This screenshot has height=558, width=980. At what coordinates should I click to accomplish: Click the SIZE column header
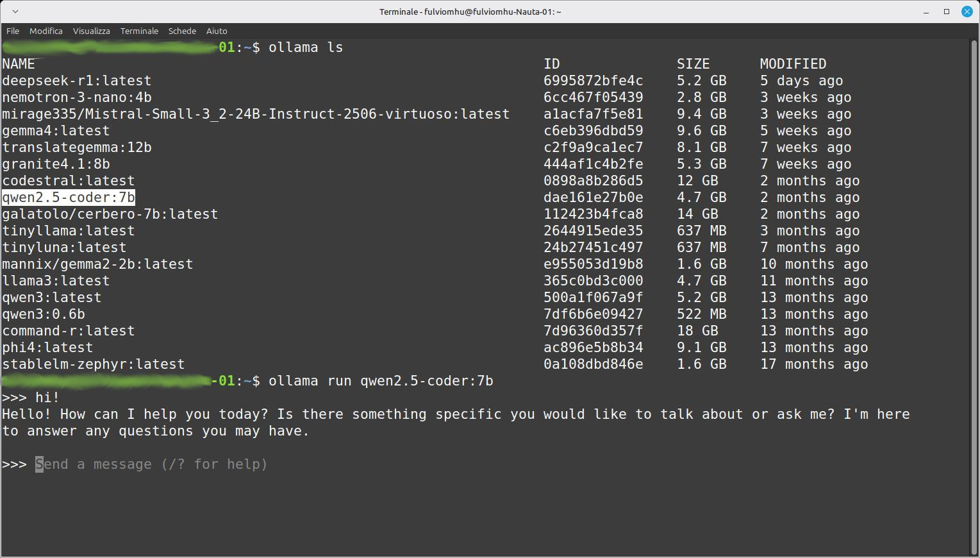[x=693, y=64]
